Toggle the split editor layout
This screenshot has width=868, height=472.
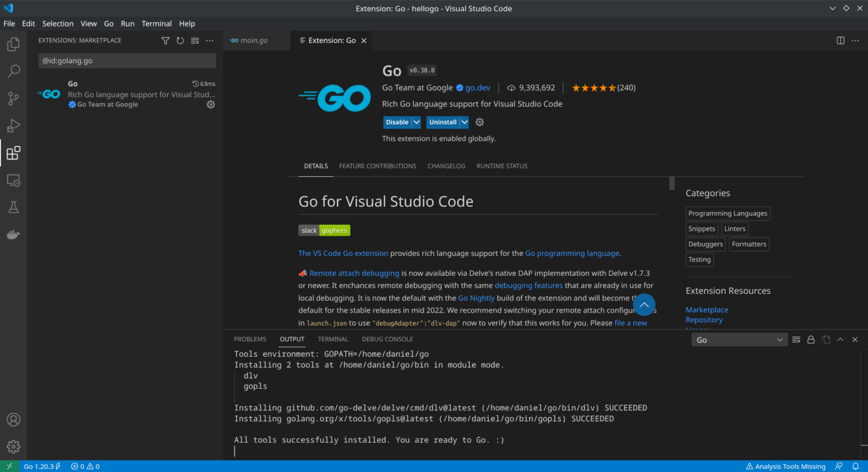coord(840,40)
